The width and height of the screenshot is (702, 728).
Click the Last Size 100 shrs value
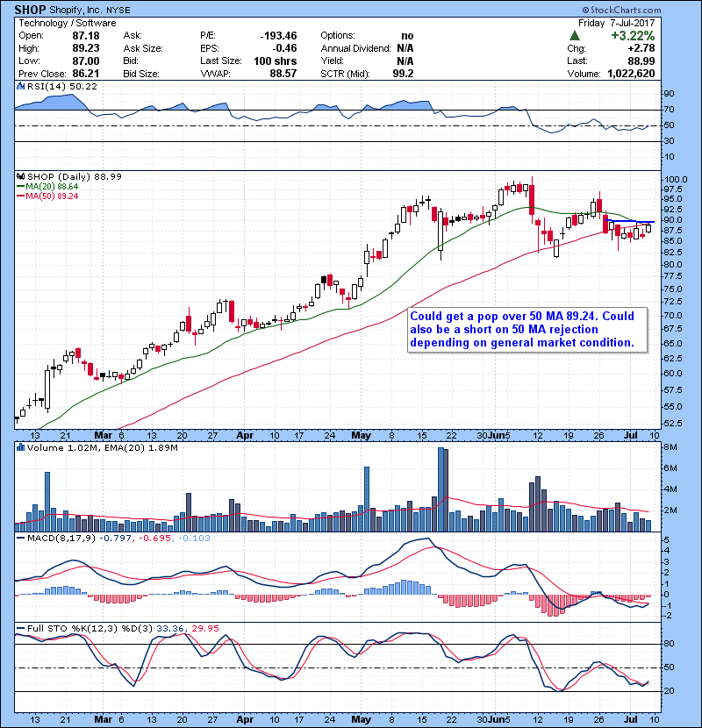click(275, 61)
